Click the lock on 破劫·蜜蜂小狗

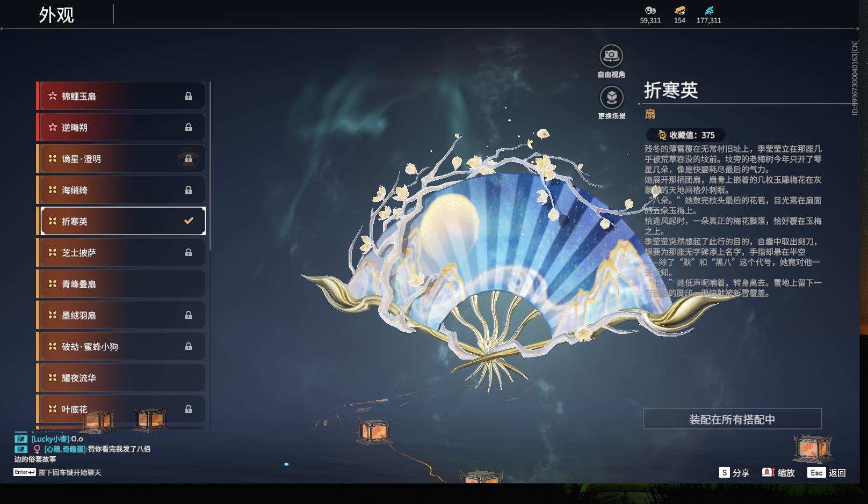click(188, 346)
